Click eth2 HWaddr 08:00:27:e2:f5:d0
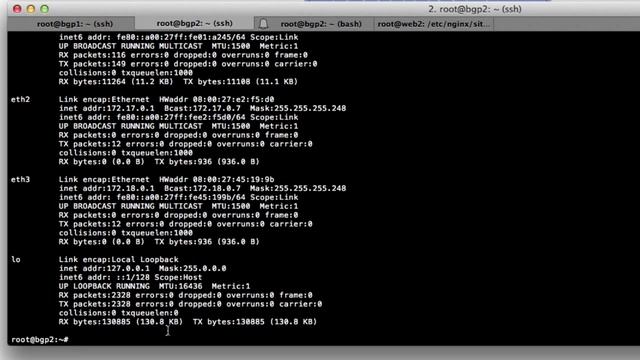The width and height of the screenshot is (640, 360). [x=217, y=99]
